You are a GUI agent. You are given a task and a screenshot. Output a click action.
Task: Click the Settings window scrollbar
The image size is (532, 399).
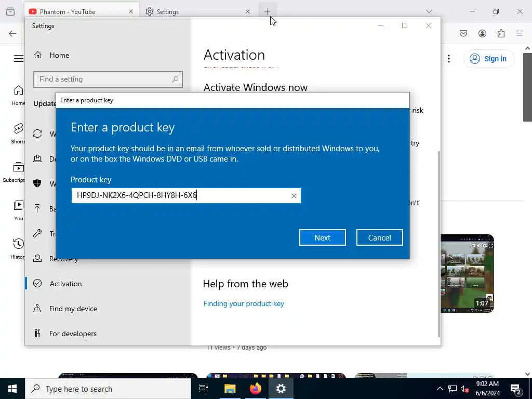pyautogui.click(x=439, y=244)
